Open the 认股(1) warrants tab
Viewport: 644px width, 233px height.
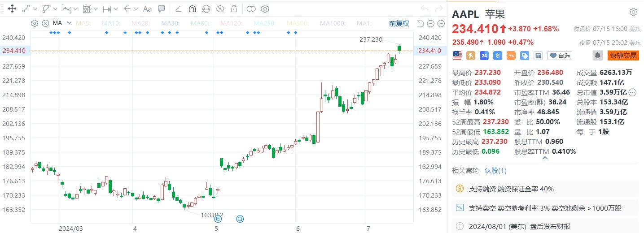point(495,170)
